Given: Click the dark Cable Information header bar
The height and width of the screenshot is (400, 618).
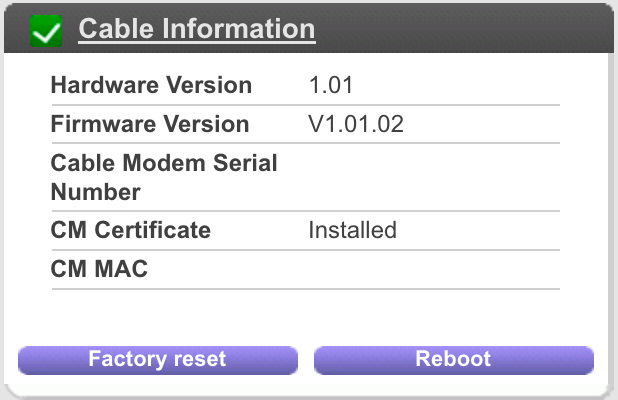Looking at the screenshot, I should [309, 28].
